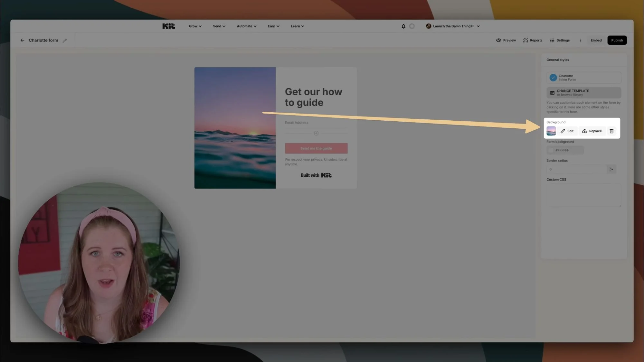
Task: Go back using the left arrow
Action: [22, 41]
